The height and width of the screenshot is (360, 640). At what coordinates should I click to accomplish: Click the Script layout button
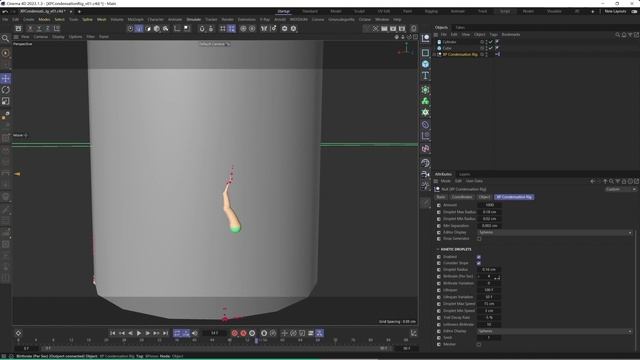(x=505, y=11)
